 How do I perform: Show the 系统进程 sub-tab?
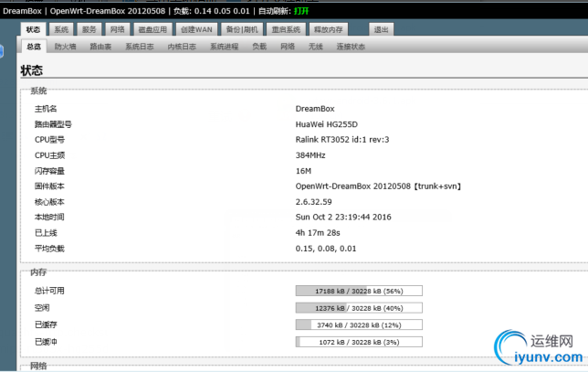click(225, 47)
